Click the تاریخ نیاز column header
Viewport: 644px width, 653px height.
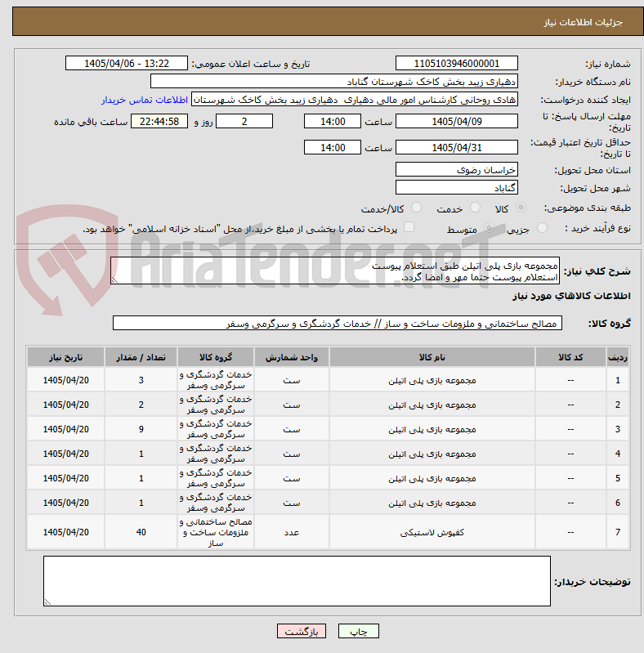pos(66,357)
